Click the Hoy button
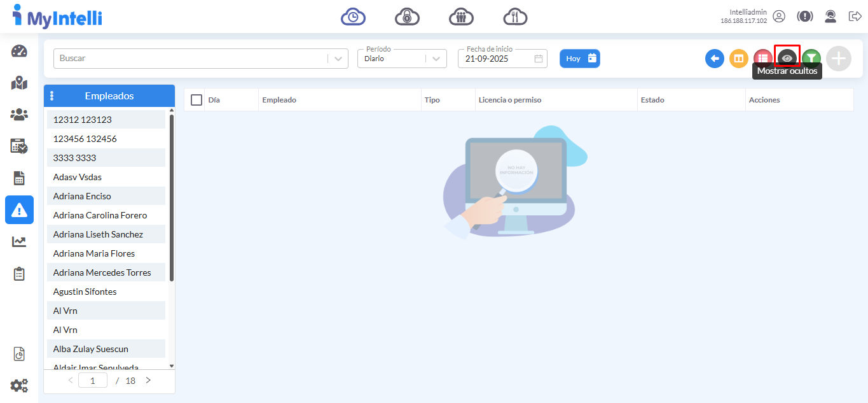This screenshot has height=403, width=868. [x=579, y=59]
